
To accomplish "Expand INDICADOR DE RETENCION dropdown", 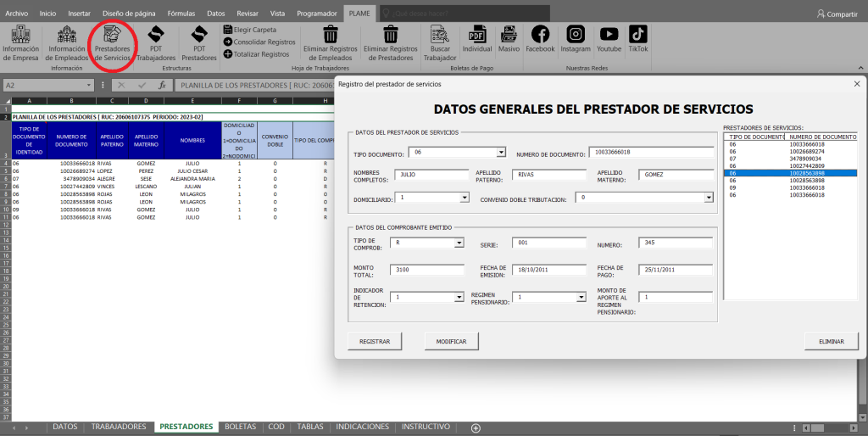I will (459, 298).
